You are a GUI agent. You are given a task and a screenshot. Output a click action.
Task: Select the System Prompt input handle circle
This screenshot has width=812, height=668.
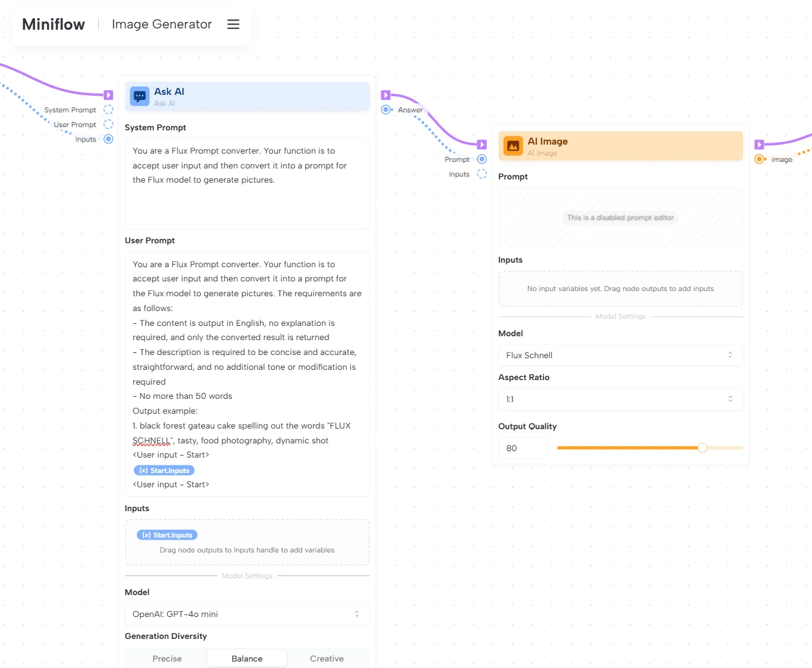click(108, 110)
